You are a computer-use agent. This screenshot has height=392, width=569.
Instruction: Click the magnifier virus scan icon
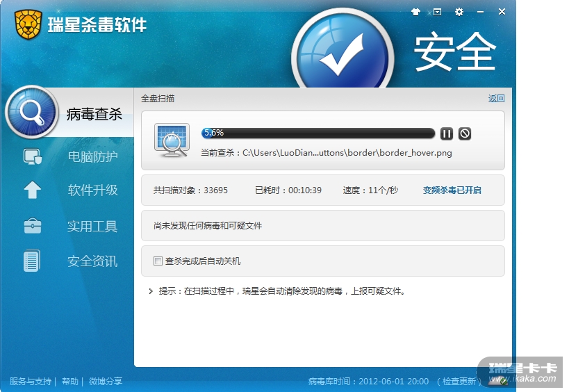pyautogui.click(x=32, y=112)
